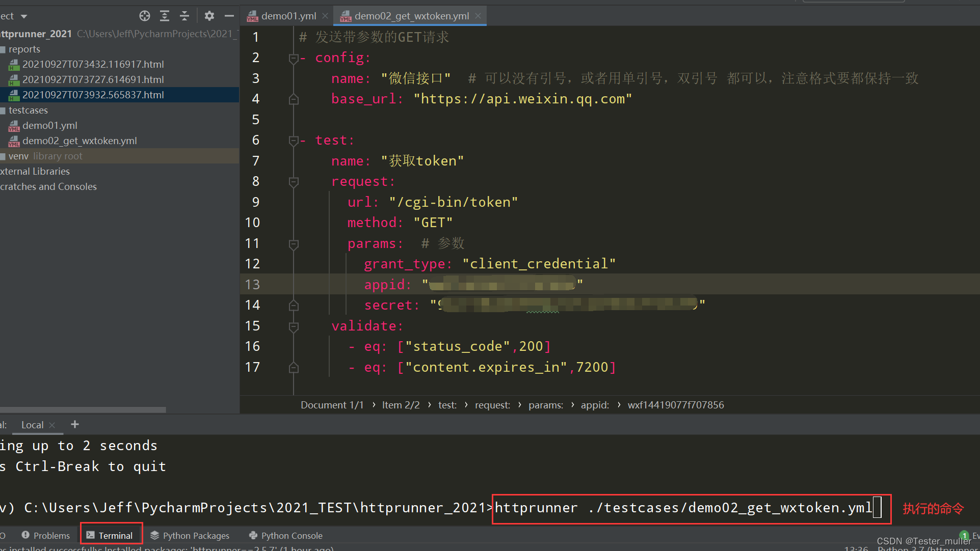Screen dimensions: 980x551
Task: Click the Expand All icon in project toolbar
Action: pos(165,16)
